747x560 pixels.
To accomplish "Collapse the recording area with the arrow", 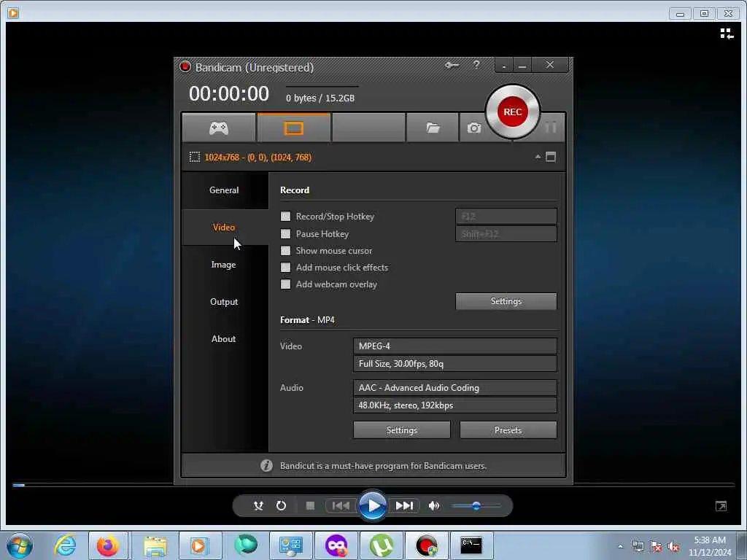I will pos(538,156).
